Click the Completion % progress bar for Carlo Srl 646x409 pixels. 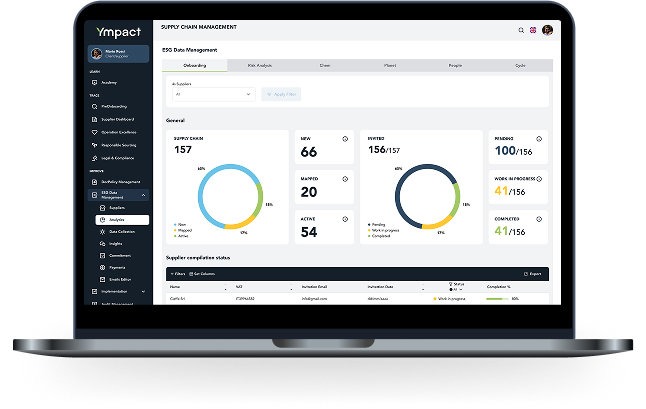tap(497, 298)
